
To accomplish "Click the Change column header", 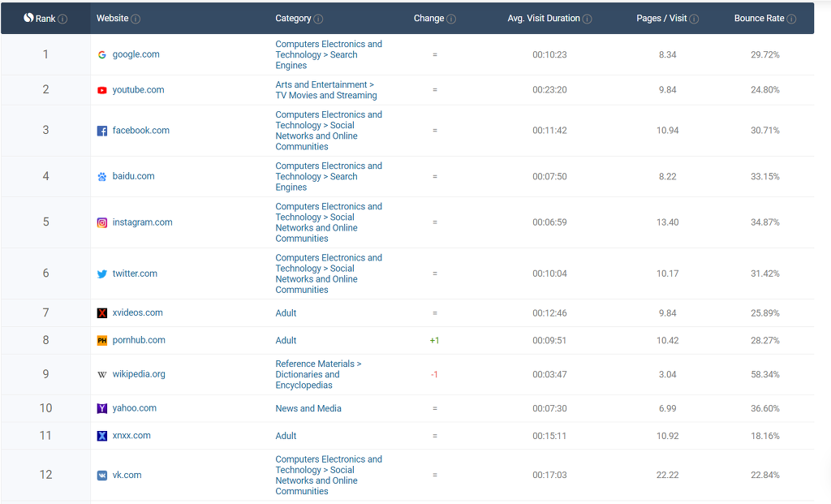I will [428, 18].
